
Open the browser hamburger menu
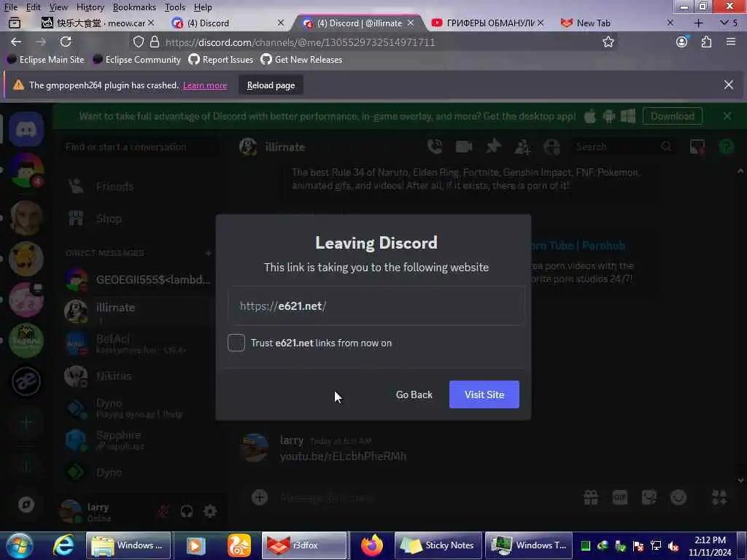pos(731,42)
